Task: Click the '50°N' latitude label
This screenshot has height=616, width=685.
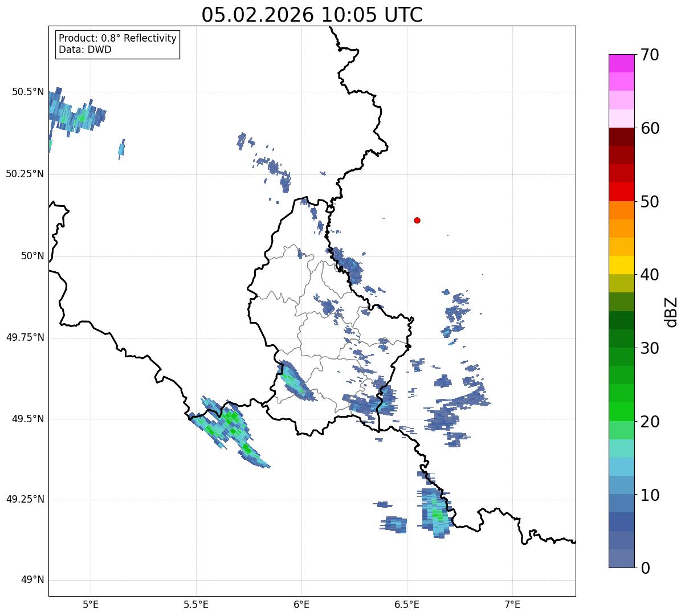Action: [x=32, y=256]
